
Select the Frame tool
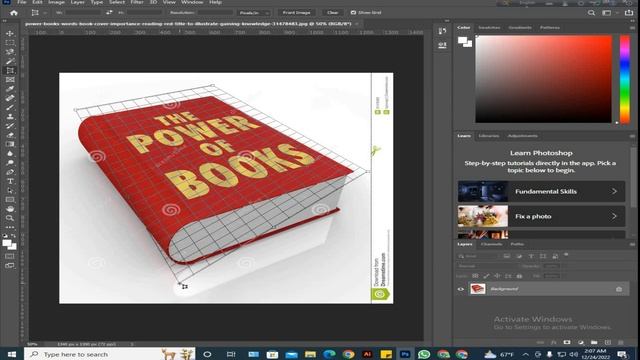point(10,80)
